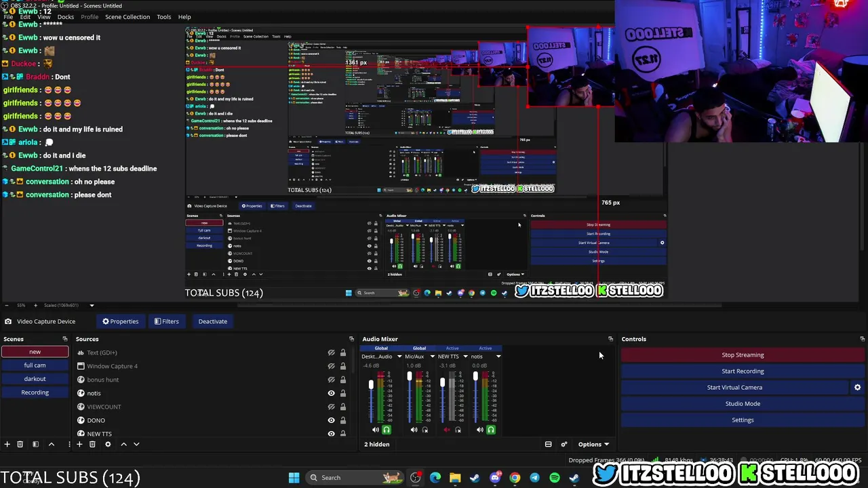Click the Mic/Aux volume fader
Image resolution: width=868 pixels, height=488 pixels.
click(x=409, y=376)
